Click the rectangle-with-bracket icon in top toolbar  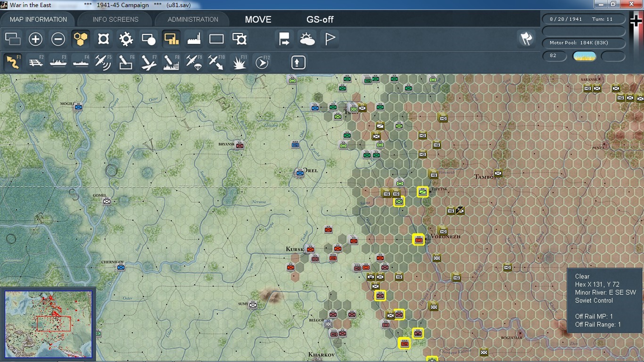pyautogui.click(x=239, y=39)
